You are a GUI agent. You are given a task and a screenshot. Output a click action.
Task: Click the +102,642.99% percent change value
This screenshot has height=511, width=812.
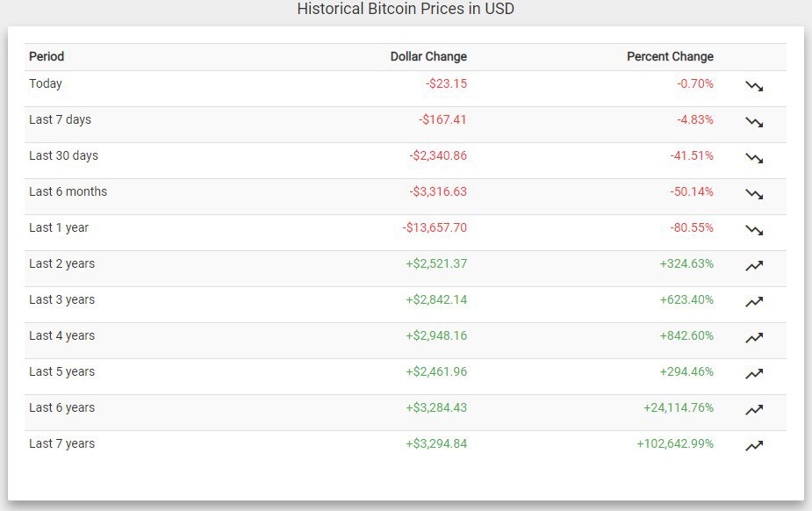pos(675,443)
